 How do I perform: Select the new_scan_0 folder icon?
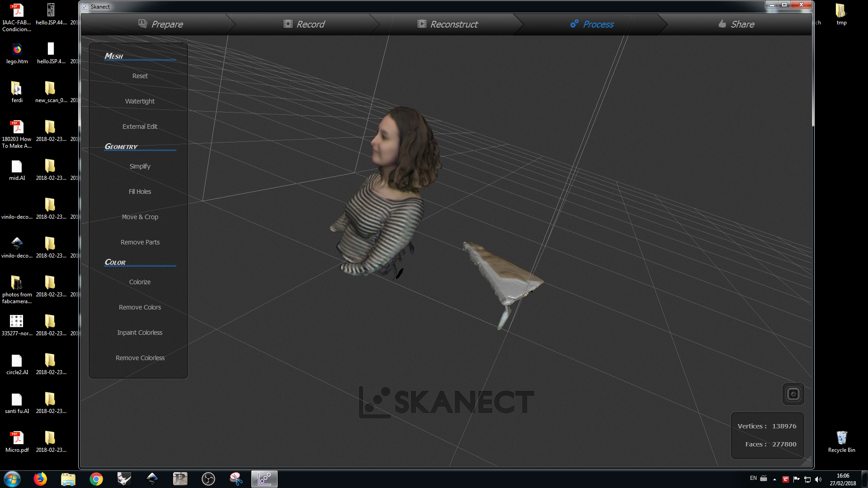[51, 92]
